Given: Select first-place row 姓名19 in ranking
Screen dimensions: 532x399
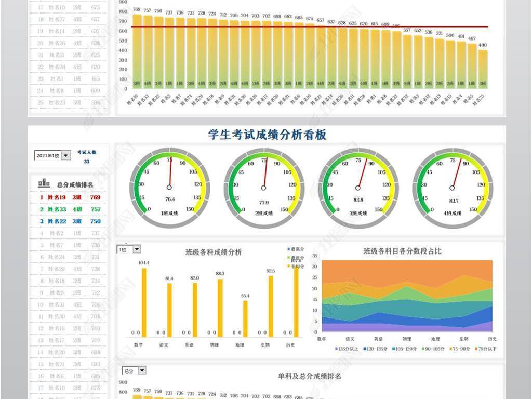Looking at the screenshot, I should coord(68,197).
